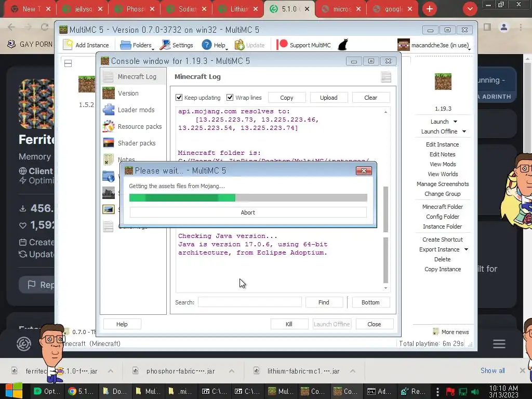Click View Worlds in side panel
532x399 pixels.
pos(443,174)
